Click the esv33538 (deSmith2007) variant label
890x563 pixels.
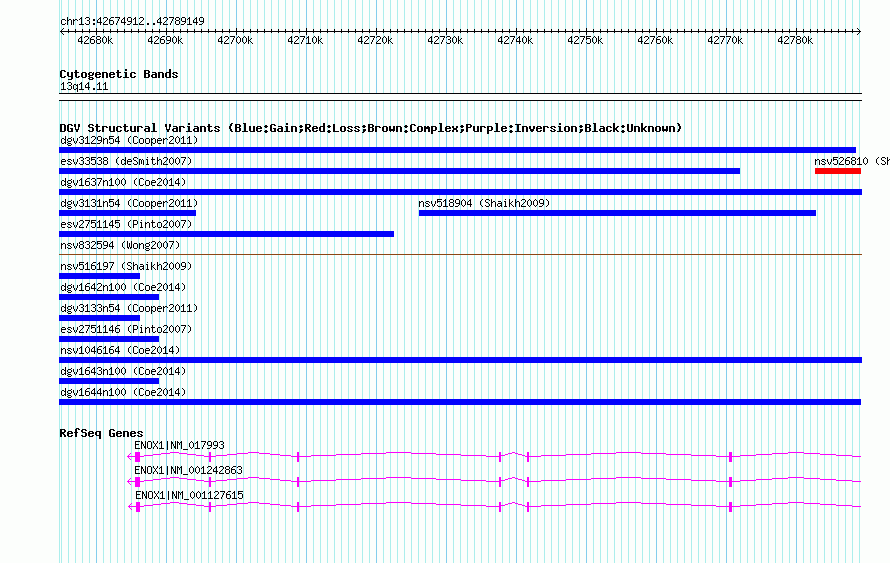click(125, 162)
